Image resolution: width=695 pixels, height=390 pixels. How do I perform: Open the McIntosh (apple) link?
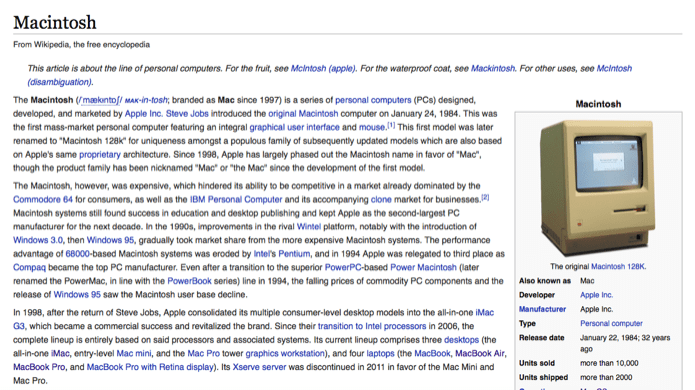click(x=323, y=69)
